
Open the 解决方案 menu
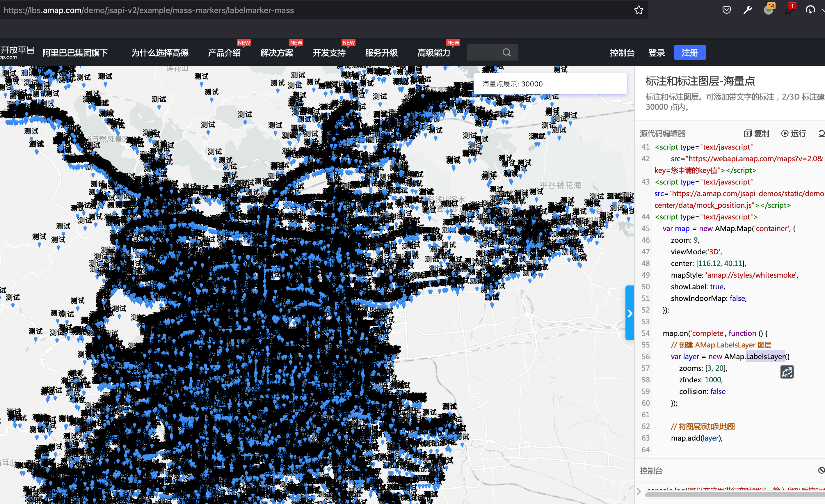[x=277, y=53]
